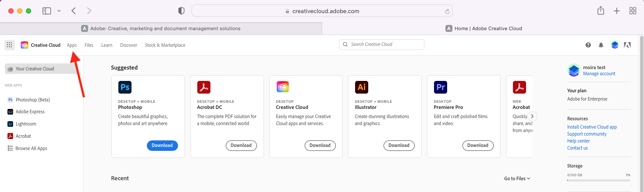The image size is (644, 192).
Task: Click the Lightroom sidebar icon
Action: [10, 124]
